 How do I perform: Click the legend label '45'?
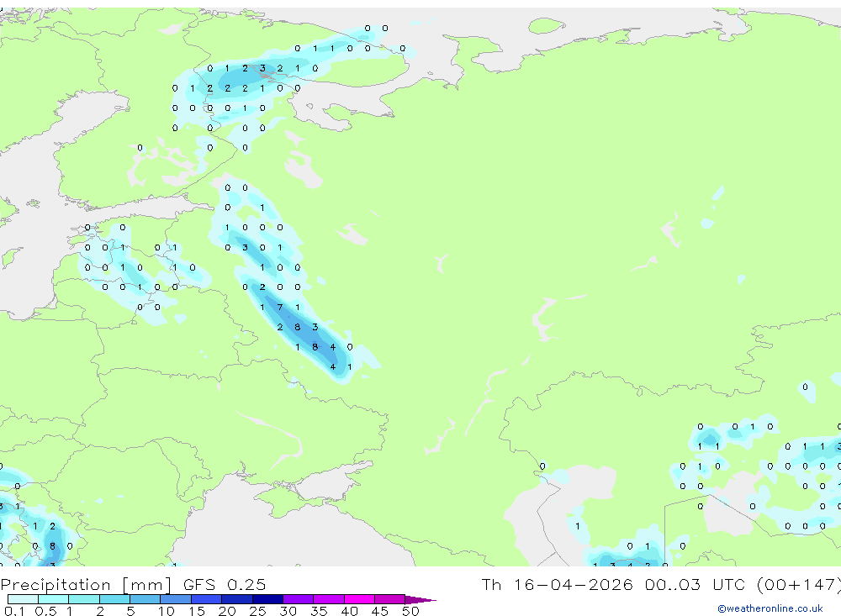pos(380,611)
